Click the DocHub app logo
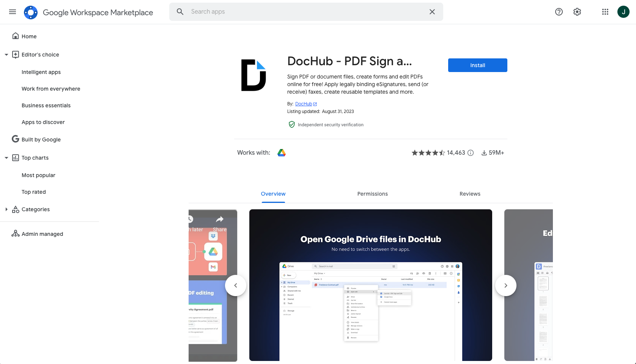Viewport: 636px width, 364px height. click(x=254, y=75)
